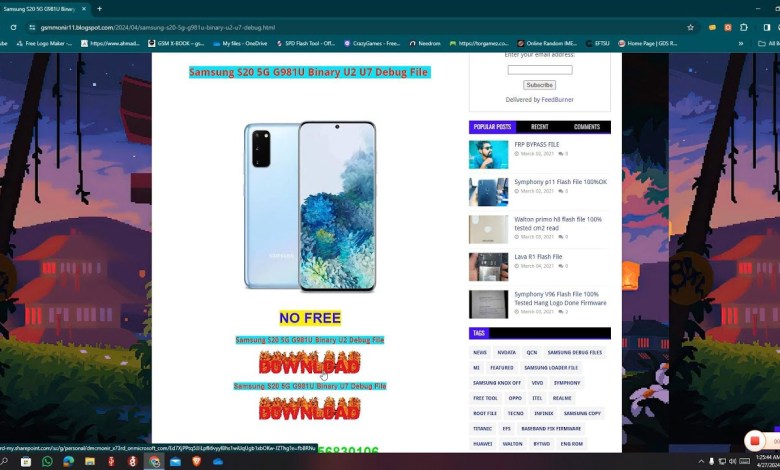Open the EFTSU bookmark
The width and height of the screenshot is (780, 470).
point(598,43)
